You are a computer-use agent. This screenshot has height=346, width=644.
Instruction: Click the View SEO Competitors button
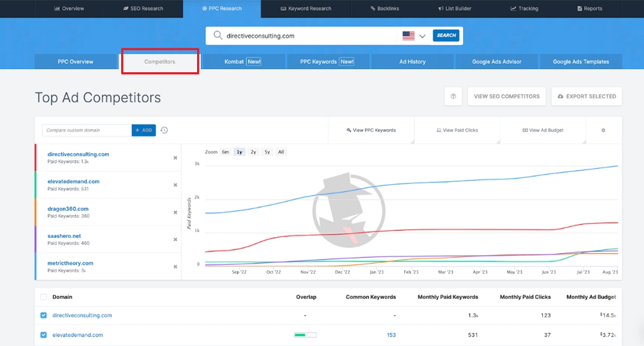pos(506,97)
